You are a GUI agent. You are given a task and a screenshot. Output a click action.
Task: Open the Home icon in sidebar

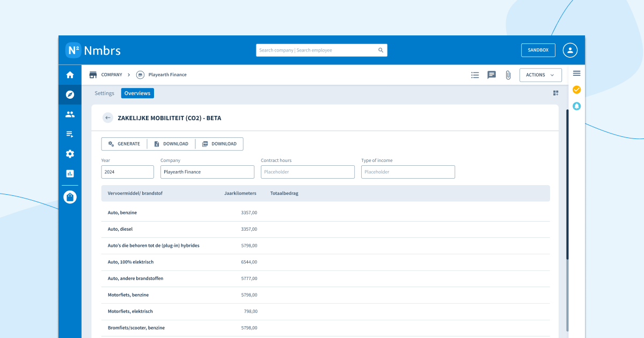coord(70,75)
